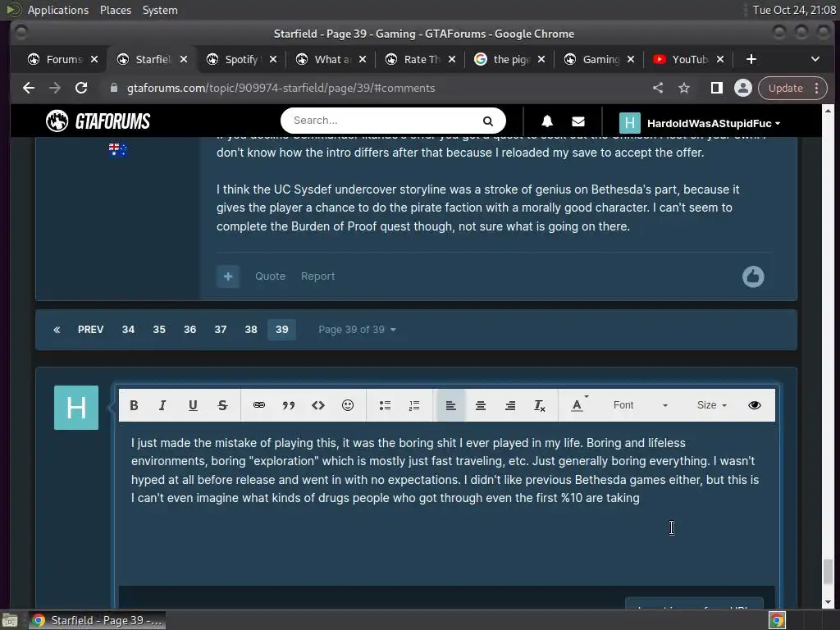Image resolution: width=840 pixels, height=630 pixels.
Task: Open the Places menu
Action: point(116,10)
